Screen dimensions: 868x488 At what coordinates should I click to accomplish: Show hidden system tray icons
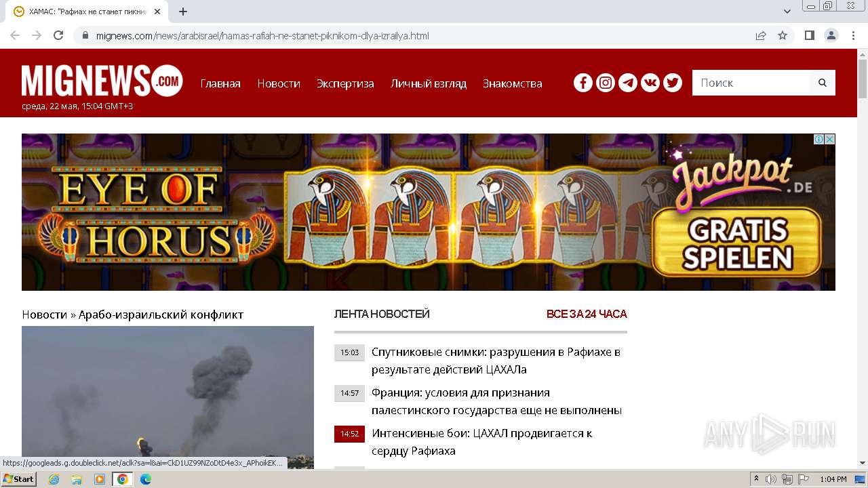756,479
